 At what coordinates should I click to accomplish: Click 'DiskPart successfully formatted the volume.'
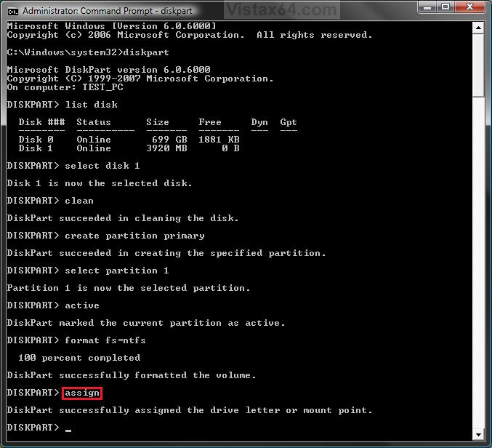pyautogui.click(x=132, y=375)
